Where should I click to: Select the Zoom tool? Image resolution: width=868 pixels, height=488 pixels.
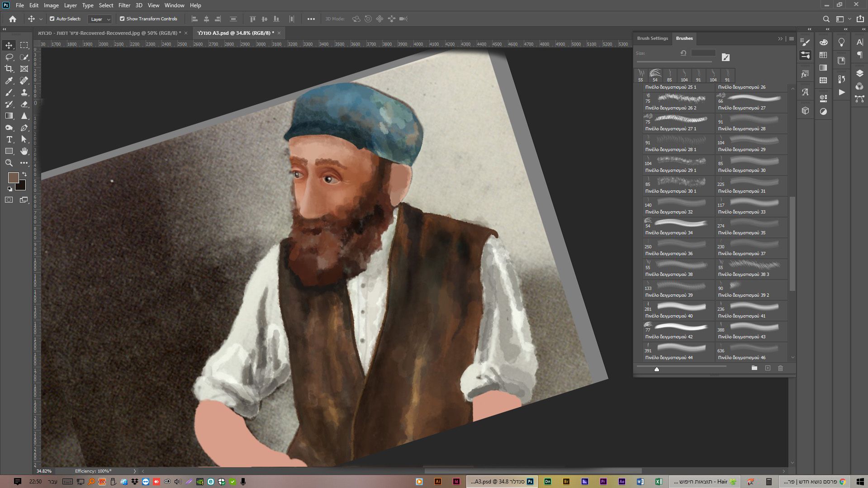tap(9, 163)
